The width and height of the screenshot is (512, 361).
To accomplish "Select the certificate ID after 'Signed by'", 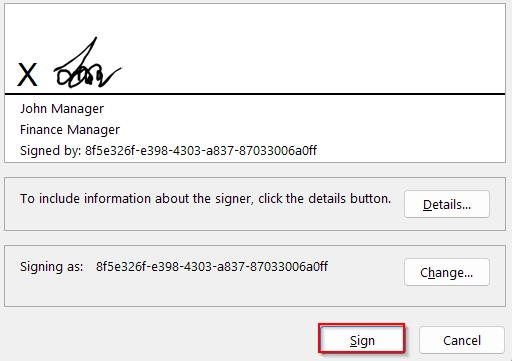I will pos(201,150).
